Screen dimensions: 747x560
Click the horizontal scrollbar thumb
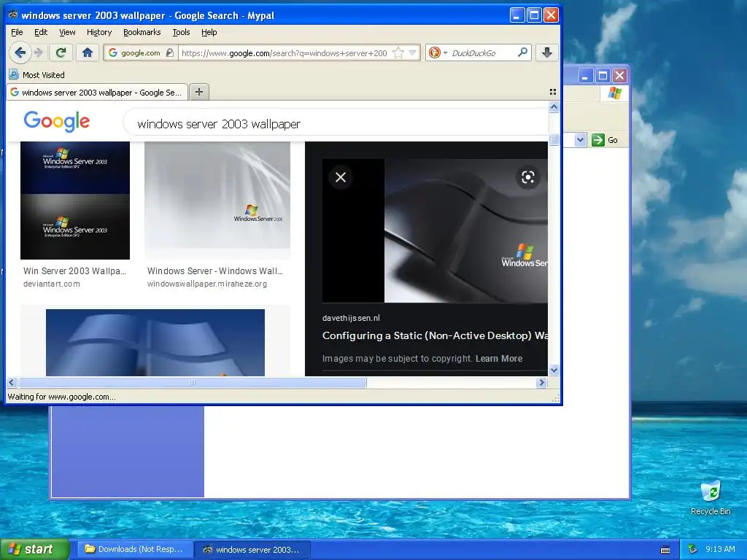click(192, 382)
